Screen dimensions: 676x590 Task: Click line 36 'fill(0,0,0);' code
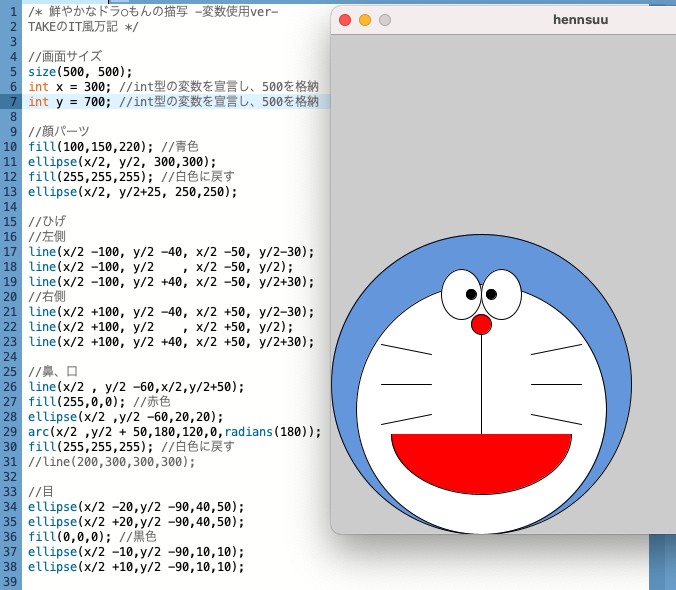(69, 537)
